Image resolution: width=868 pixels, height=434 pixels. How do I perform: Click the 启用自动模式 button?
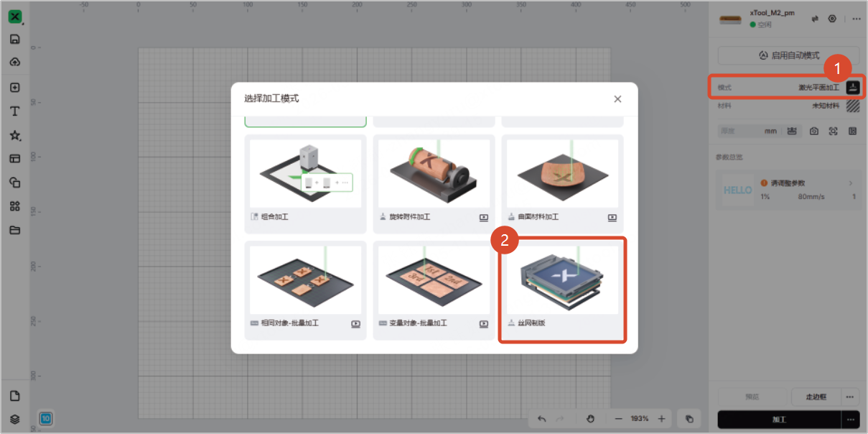pos(788,55)
